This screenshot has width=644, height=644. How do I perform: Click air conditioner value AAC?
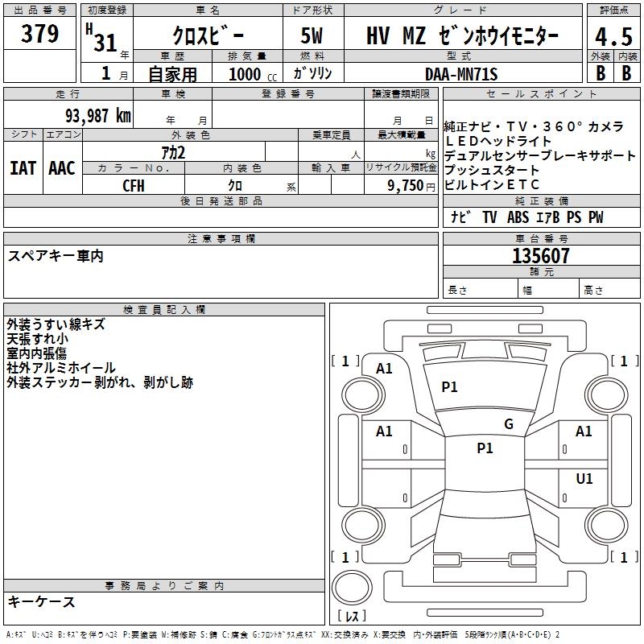point(62,168)
